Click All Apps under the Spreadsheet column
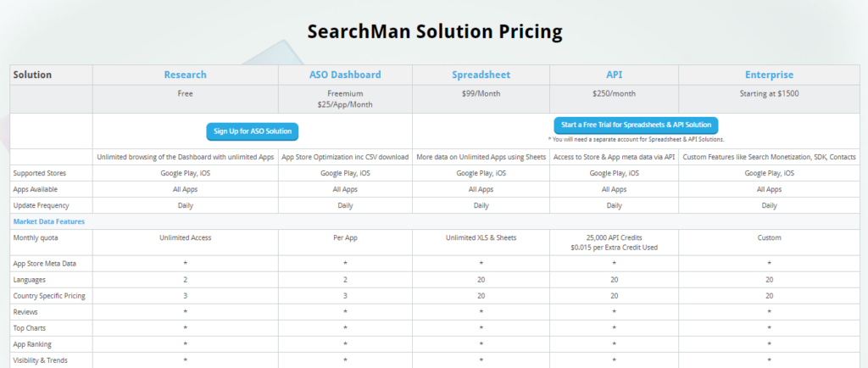This screenshot has width=868, height=368. [481, 189]
